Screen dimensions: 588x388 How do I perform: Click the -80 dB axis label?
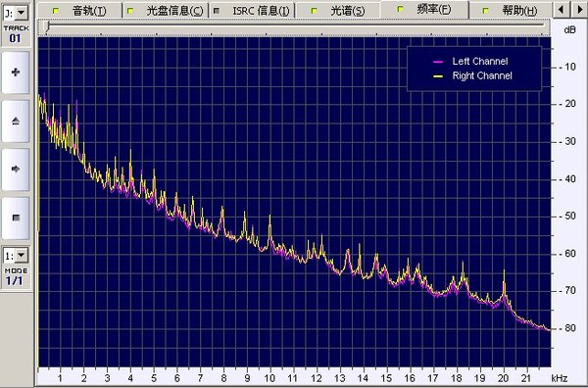pyautogui.click(x=567, y=328)
